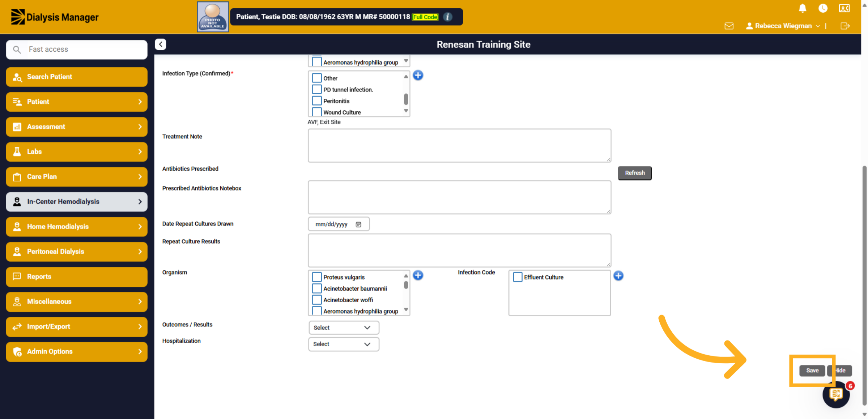Open the contact card icon in header
The image size is (868, 419).
844,8
